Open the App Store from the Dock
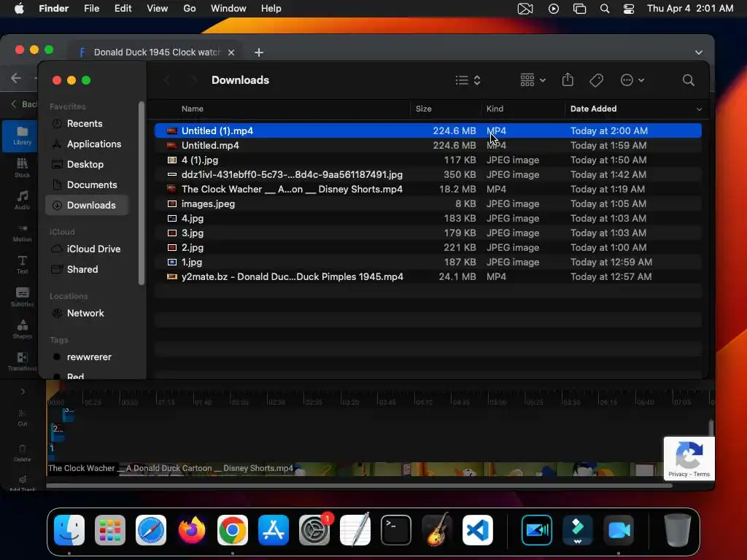The width and height of the screenshot is (747, 560). tap(274, 530)
